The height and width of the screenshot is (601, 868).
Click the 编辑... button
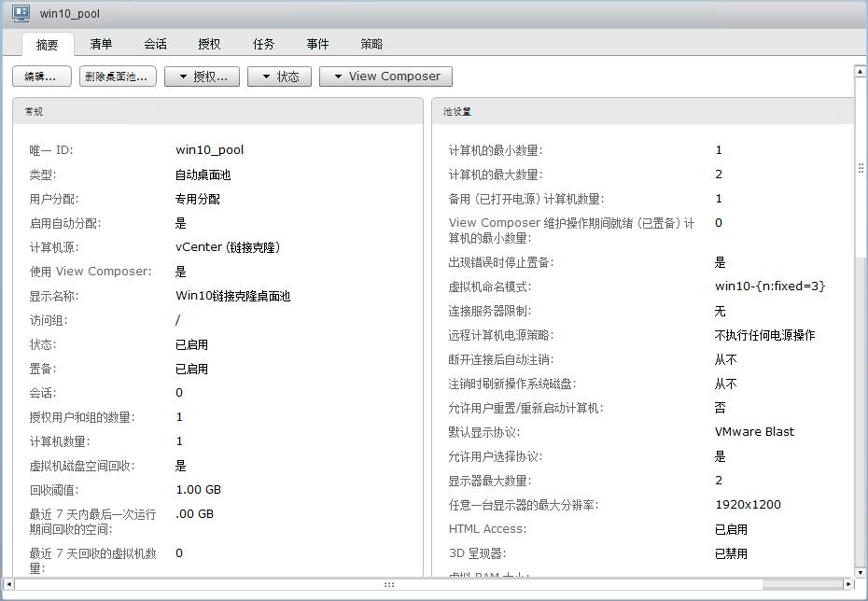(40, 77)
